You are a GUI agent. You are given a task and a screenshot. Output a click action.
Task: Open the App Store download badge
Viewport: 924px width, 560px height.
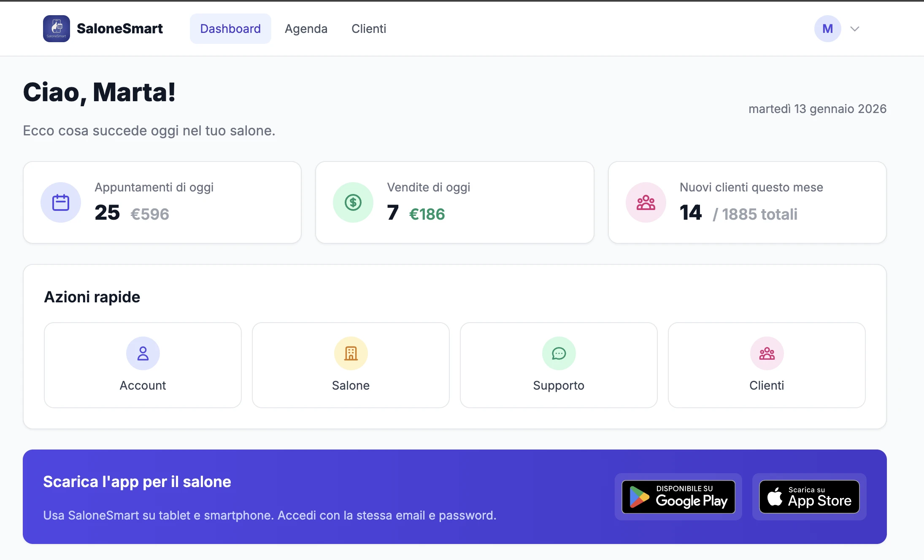point(809,497)
